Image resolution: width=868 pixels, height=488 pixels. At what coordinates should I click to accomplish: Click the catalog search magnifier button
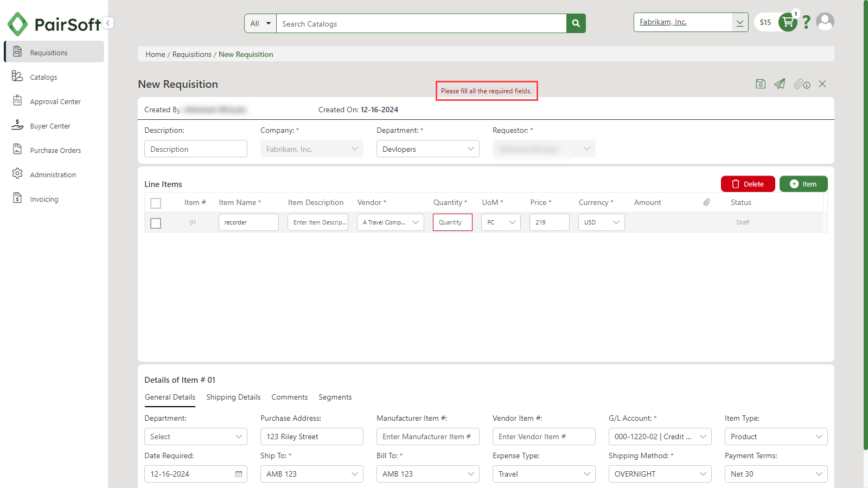tap(576, 23)
